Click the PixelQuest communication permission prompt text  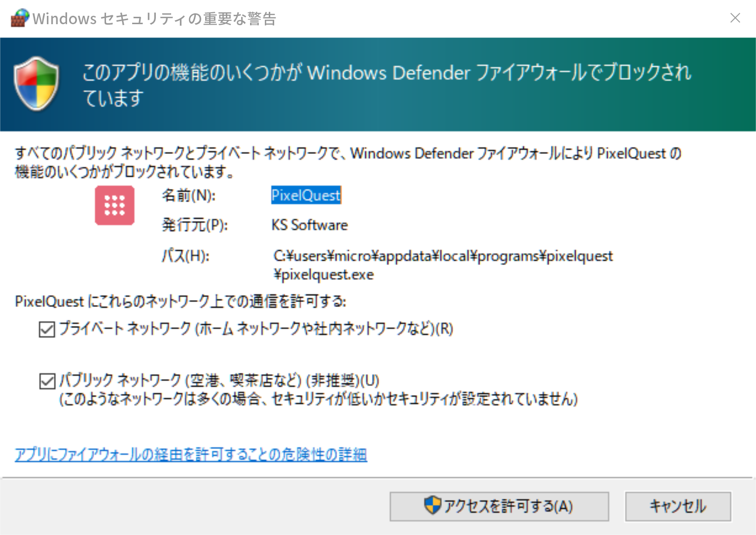pos(180,301)
